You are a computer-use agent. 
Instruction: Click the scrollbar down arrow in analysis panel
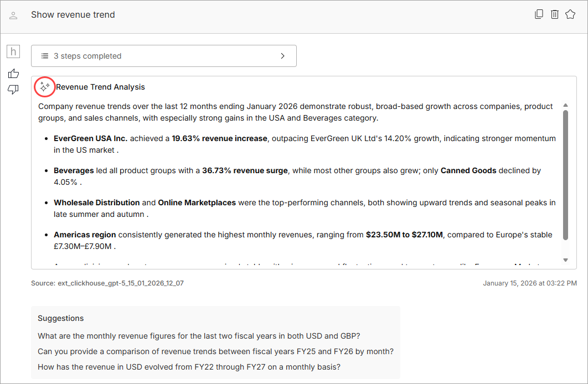[565, 260]
